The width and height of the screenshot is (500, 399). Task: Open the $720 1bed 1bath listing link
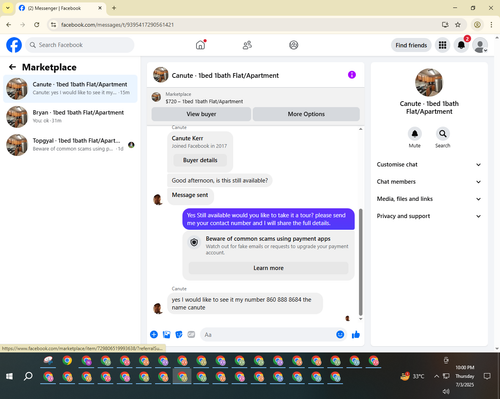coord(204,101)
